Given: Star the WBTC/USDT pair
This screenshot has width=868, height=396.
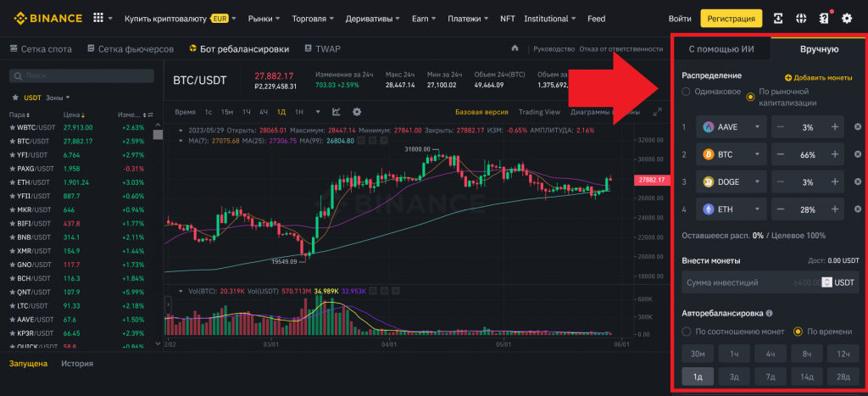Looking at the screenshot, I should (x=12, y=127).
